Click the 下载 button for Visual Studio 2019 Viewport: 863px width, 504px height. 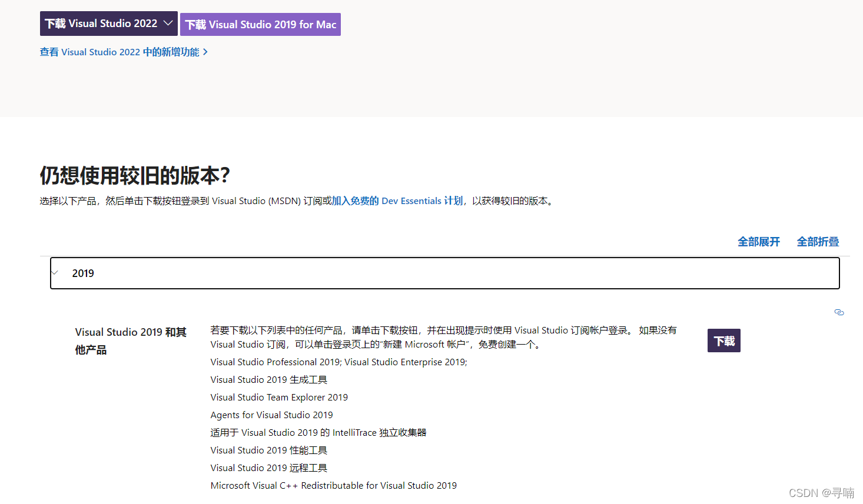(724, 341)
